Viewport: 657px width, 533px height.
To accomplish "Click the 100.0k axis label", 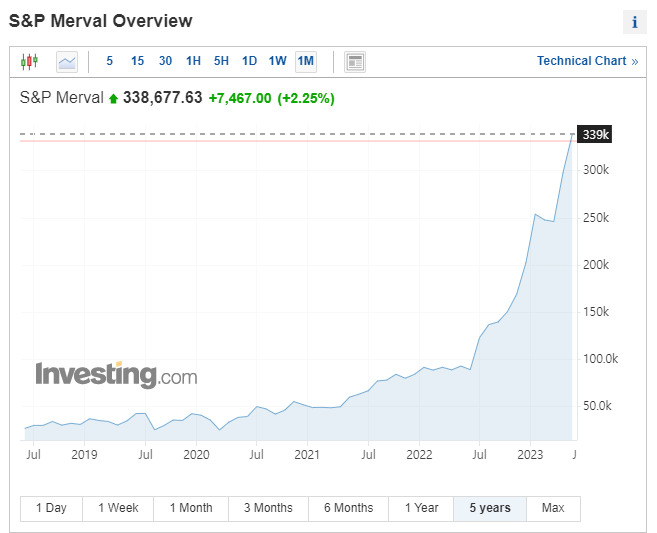I will (600, 359).
